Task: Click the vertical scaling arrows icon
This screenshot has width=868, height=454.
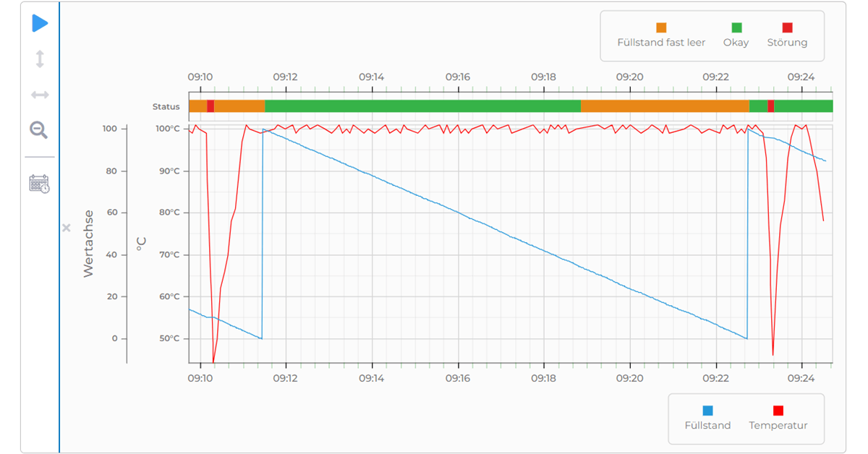Action: tap(40, 59)
